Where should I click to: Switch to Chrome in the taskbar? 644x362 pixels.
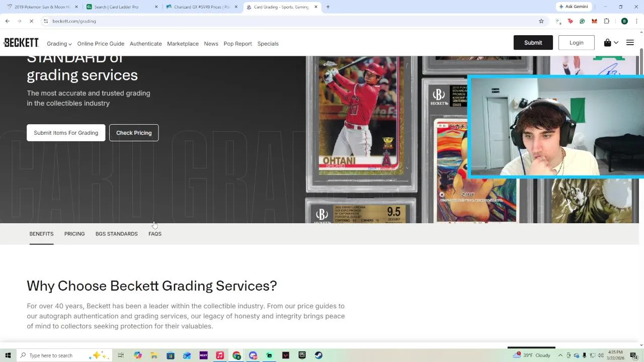pos(236,355)
